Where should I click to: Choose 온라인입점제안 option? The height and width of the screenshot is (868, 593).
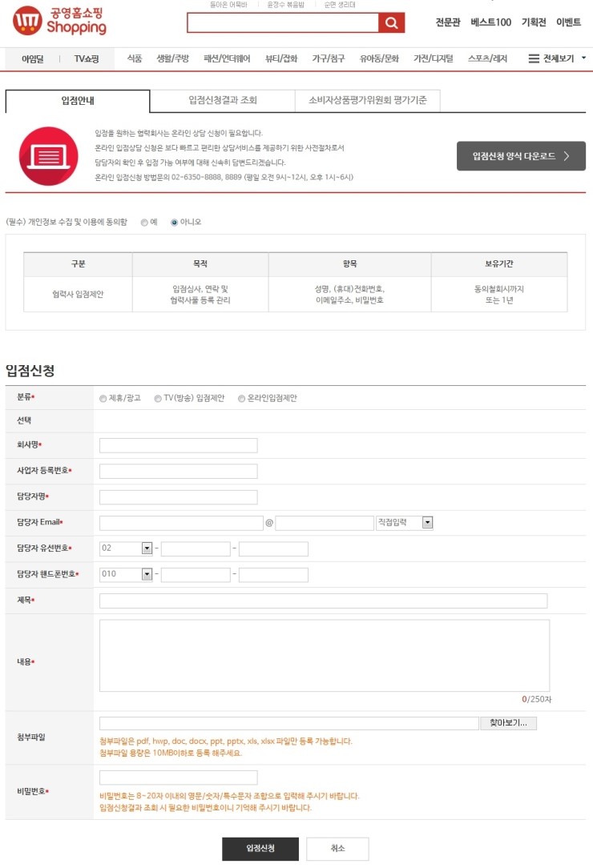241,398
